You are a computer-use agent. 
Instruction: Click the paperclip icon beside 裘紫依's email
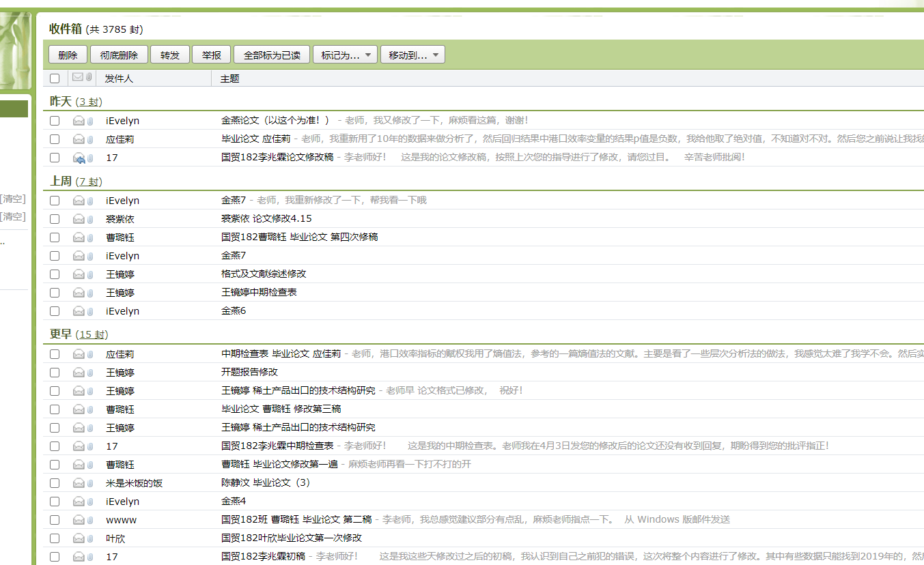click(89, 219)
